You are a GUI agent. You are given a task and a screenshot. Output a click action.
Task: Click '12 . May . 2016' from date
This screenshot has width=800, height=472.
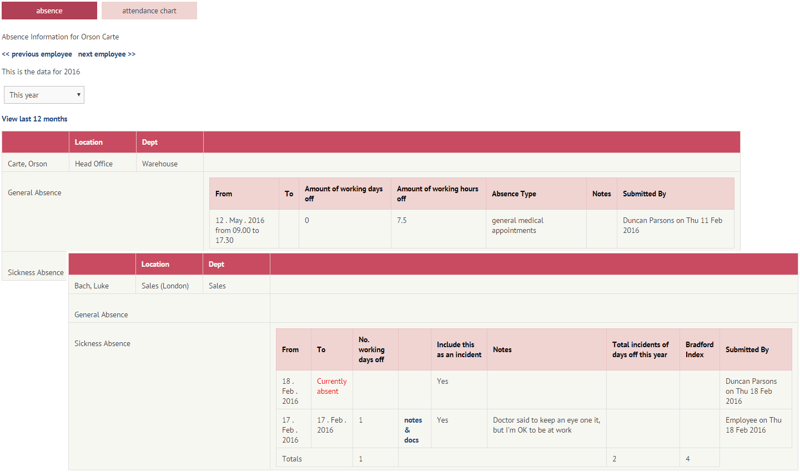click(x=240, y=220)
